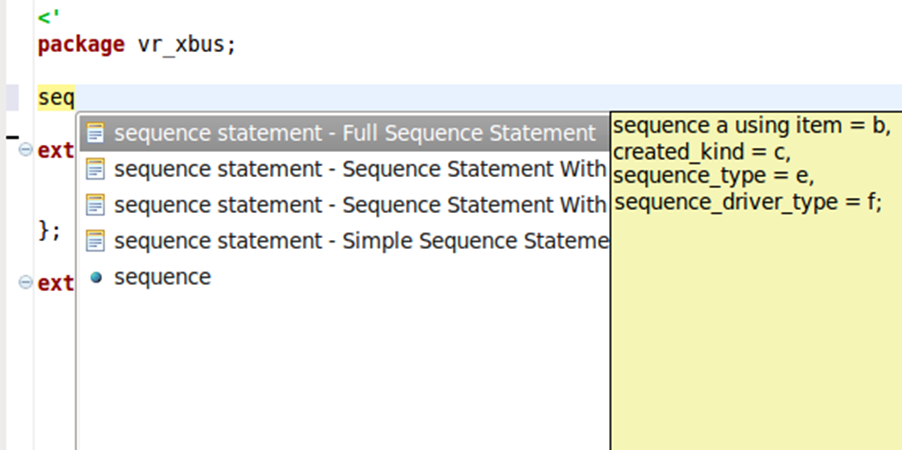902x450 pixels.
Task: Click the template icon beside Full Sequence Statement
Action: pos(95,134)
